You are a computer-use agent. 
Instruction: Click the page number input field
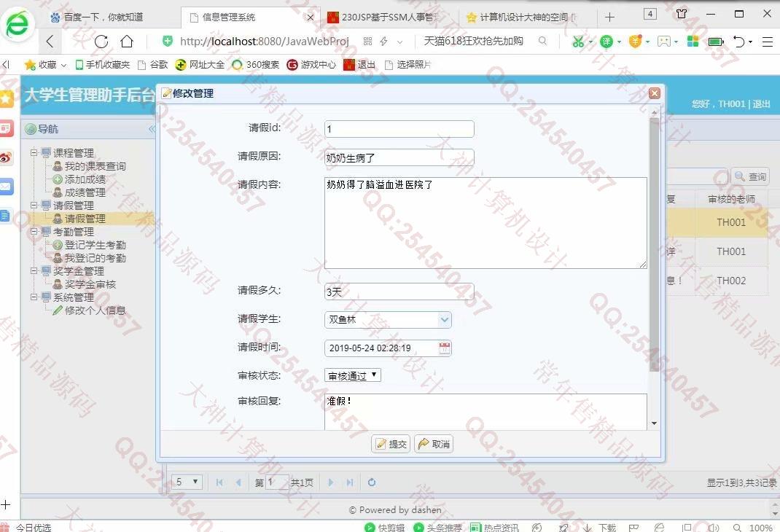click(x=277, y=482)
